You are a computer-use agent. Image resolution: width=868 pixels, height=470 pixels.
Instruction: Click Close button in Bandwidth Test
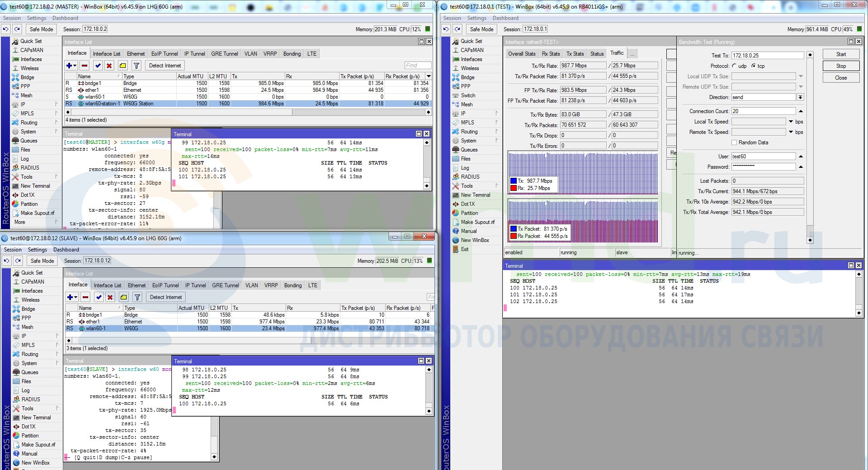[841, 78]
